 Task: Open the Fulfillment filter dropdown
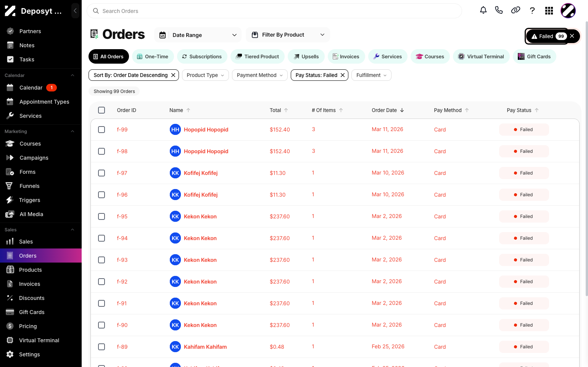[371, 75]
